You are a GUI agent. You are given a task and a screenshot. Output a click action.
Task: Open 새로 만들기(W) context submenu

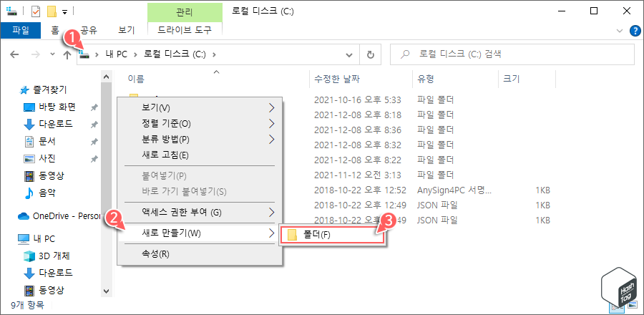tap(200, 233)
